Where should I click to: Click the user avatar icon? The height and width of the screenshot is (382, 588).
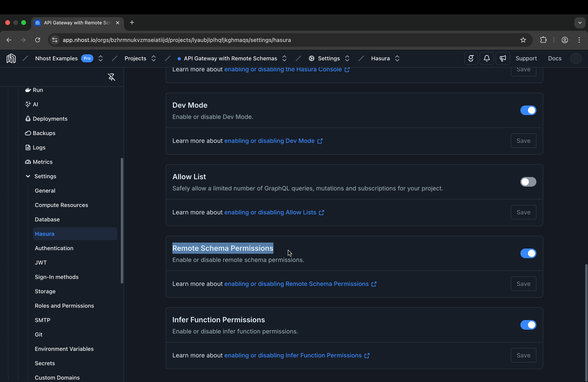(x=575, y=59)
